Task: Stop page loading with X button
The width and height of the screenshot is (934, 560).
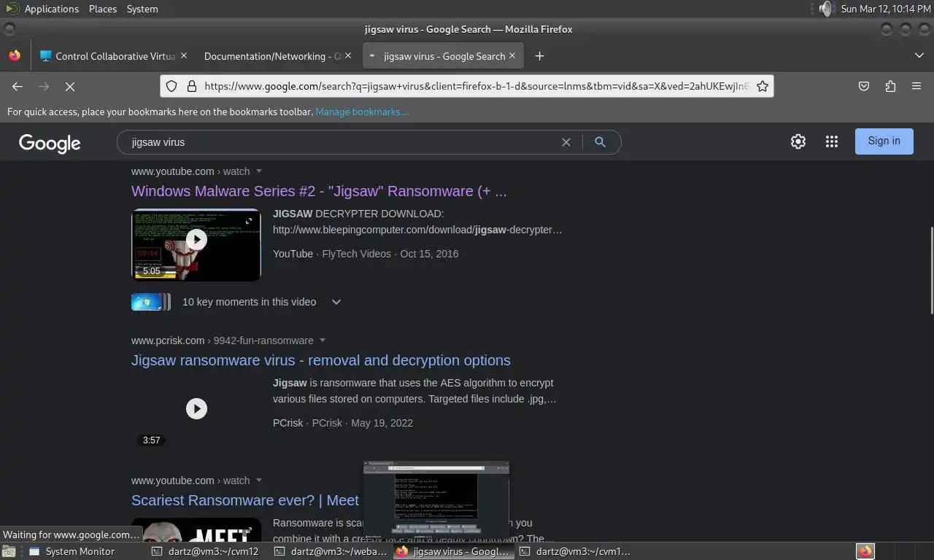Action: tap(70, 86)
